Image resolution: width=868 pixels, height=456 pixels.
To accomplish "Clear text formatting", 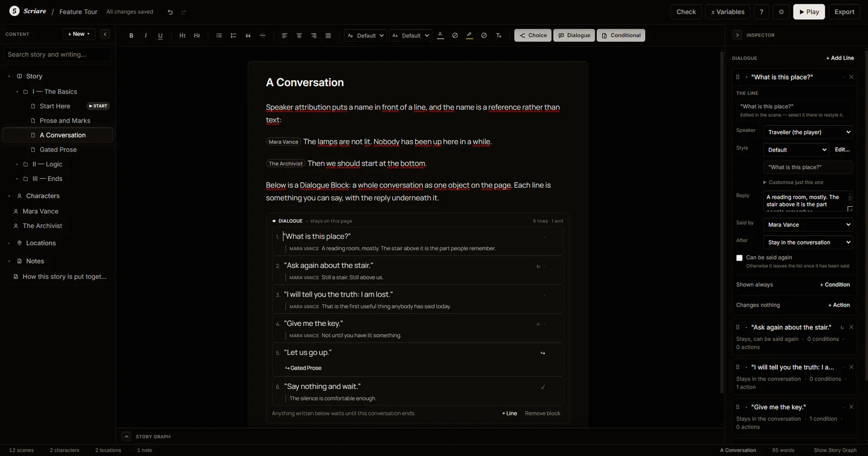I will (x=499, y=35).
